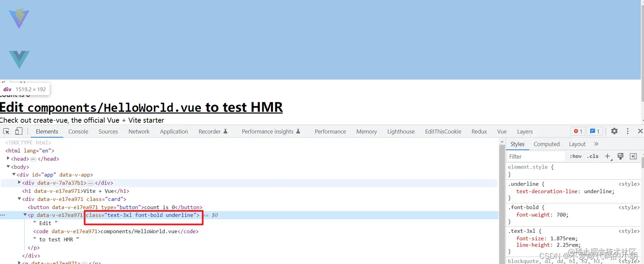Click the text-decoration-line underline value

pyautogui.click(x=598, y=191)
